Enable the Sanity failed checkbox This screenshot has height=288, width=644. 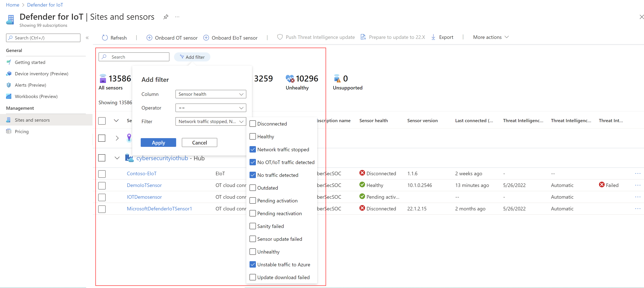(x=253, y=226)
